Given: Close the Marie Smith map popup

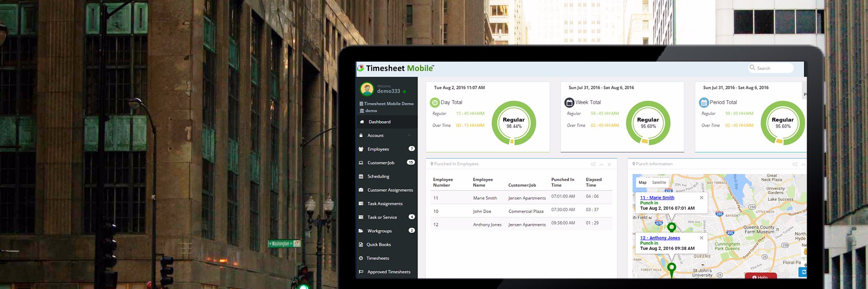Looking at the screenshot, I should [702, 197].
